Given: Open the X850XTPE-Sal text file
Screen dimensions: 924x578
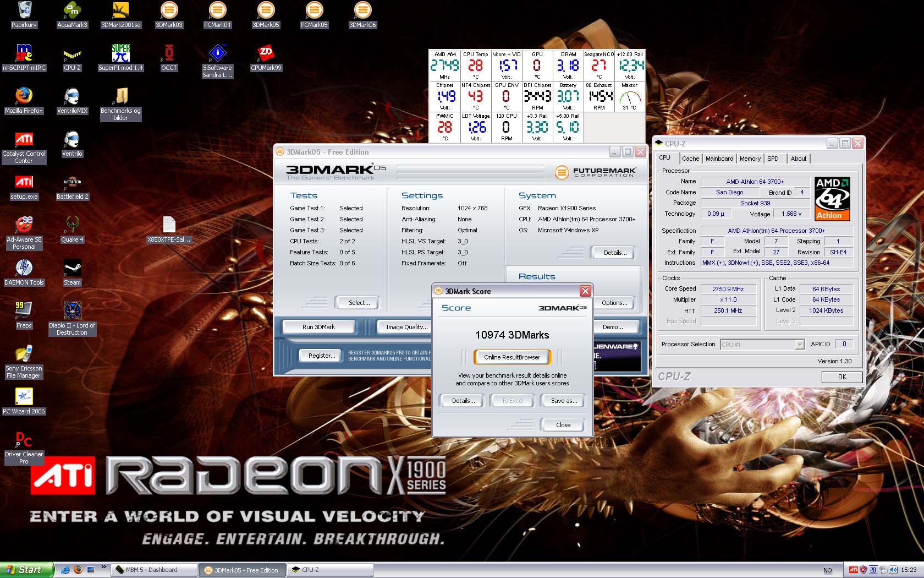Looking at the screenshot, I should pyautogui.click(x=169, y=229).
